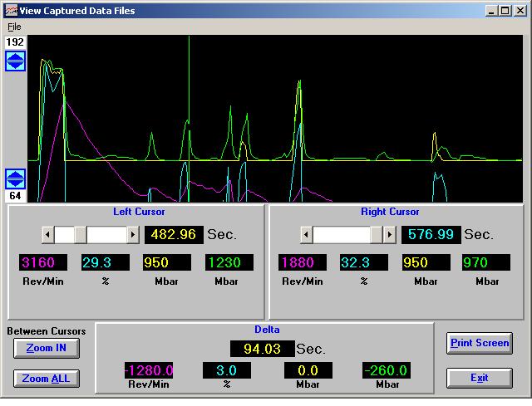Click Left Cursor scrollbar left arrow
The width and height of the screenshot is (532, 406).
coord(47,234)
